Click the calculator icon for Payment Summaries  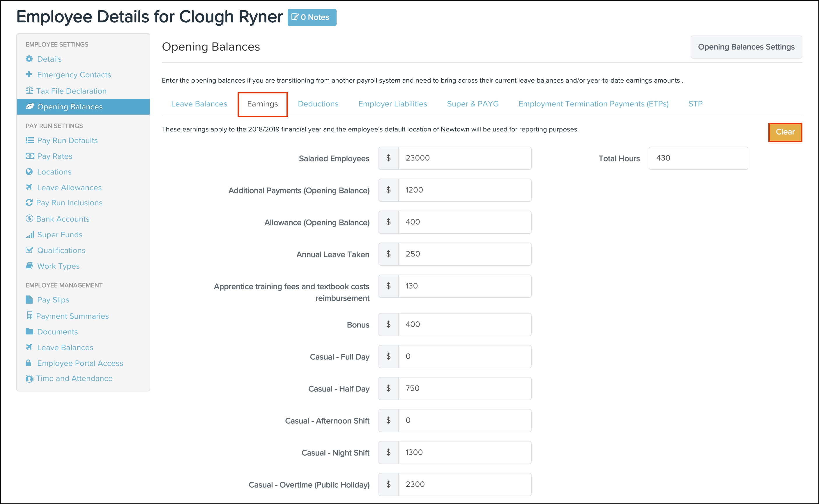pos(30,315)
